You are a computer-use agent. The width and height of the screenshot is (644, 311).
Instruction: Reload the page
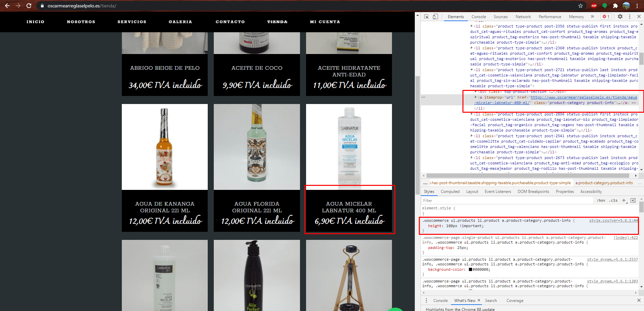(x=29, y=6)
